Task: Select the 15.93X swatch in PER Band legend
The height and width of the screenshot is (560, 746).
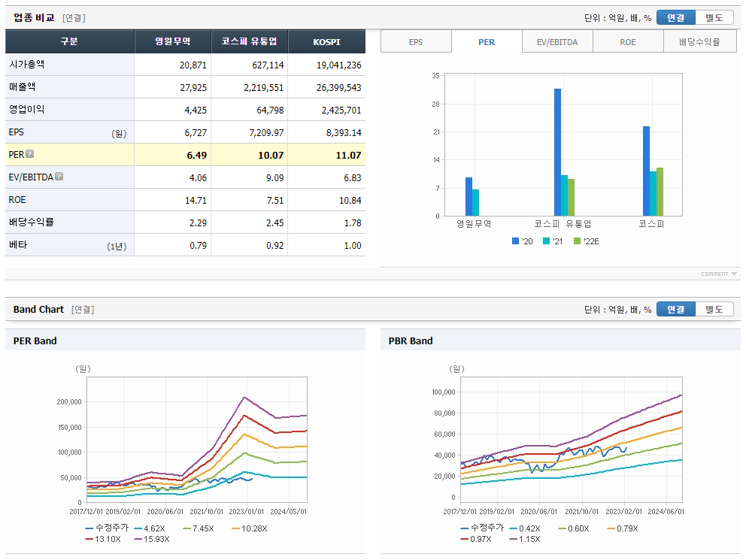Action: [x=150, y=538]
